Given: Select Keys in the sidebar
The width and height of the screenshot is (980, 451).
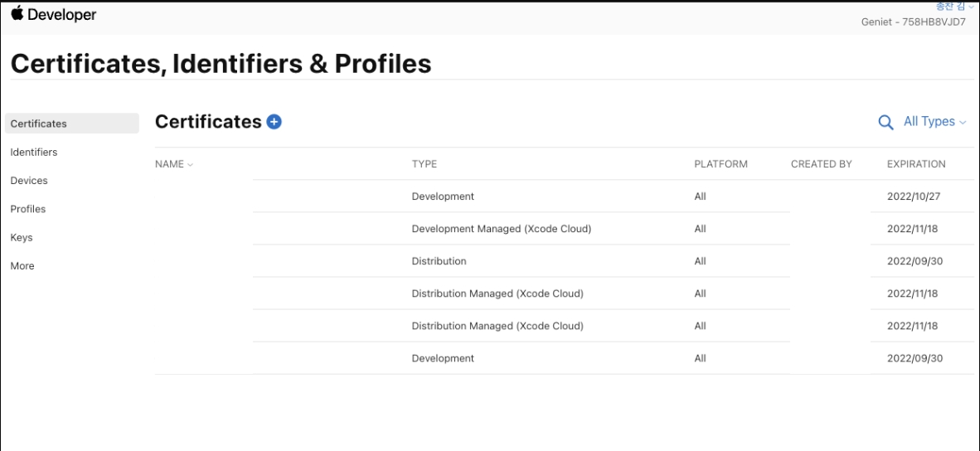Looking at the screenshot, I should (x=22, y=238).
